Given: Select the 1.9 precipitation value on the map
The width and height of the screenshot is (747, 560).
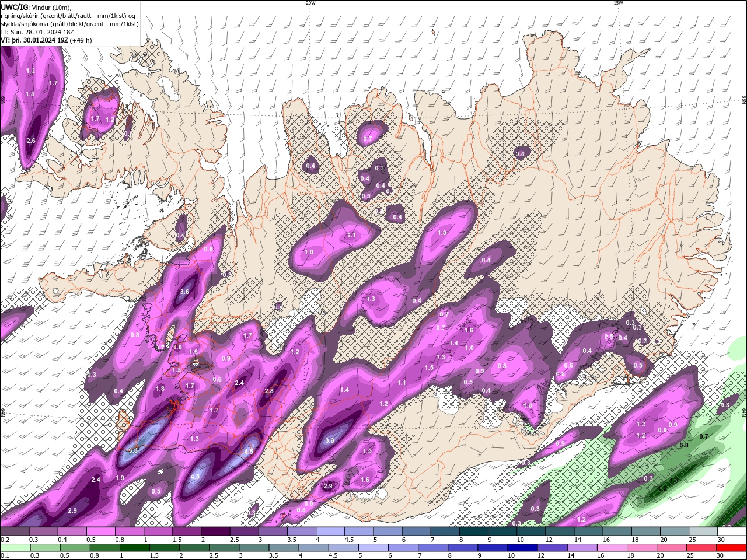Looking at the screenshot, I should click(x=120, y=478).
